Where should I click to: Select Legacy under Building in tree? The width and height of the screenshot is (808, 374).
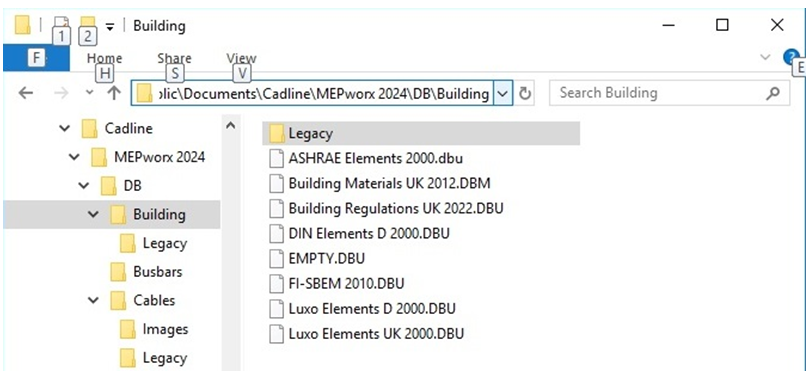coord(164,243)
